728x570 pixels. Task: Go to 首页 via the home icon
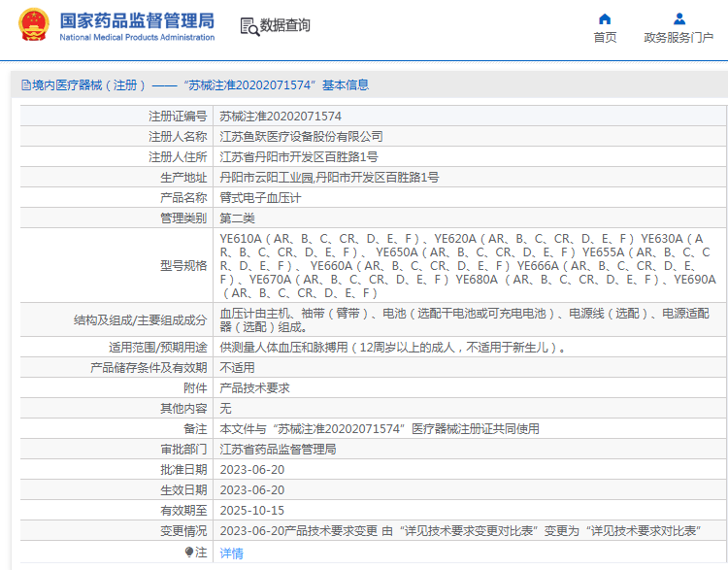pos(605,19)
